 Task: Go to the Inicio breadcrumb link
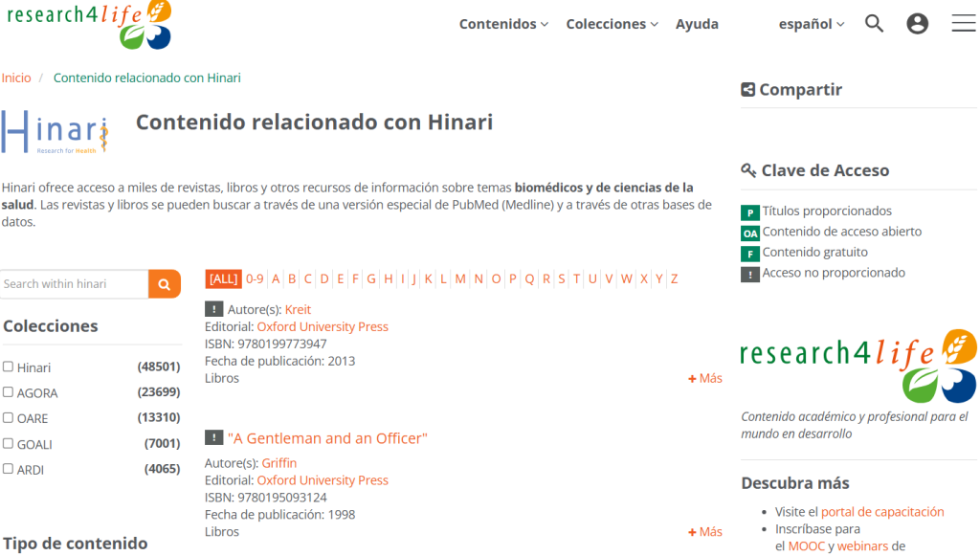click(16, 78)
